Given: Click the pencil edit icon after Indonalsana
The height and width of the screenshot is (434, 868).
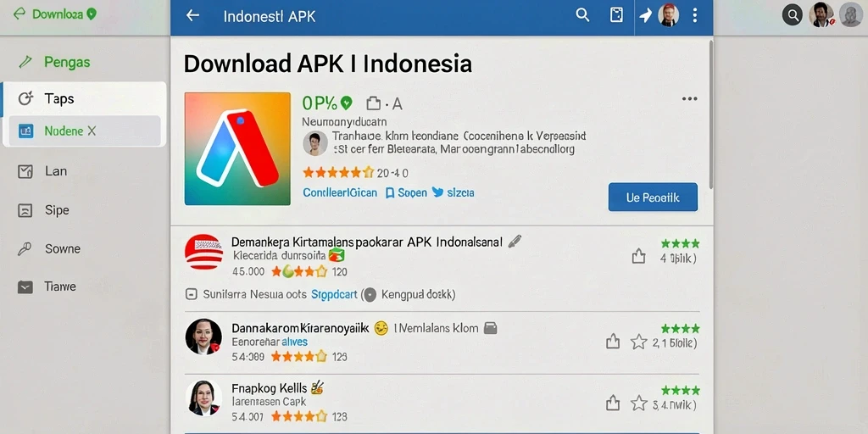Looking at the screenshot, I should (x=515, y=241).
